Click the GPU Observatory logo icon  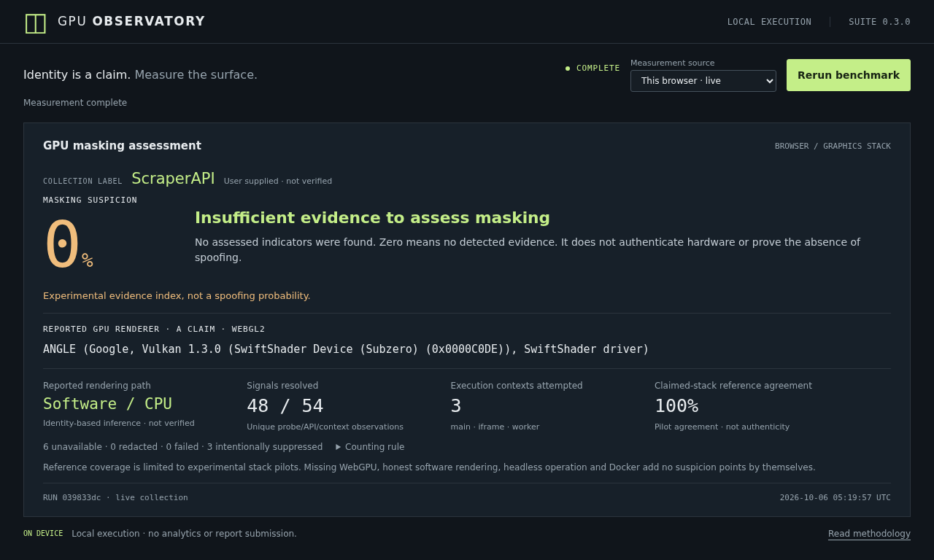[35, 23]
